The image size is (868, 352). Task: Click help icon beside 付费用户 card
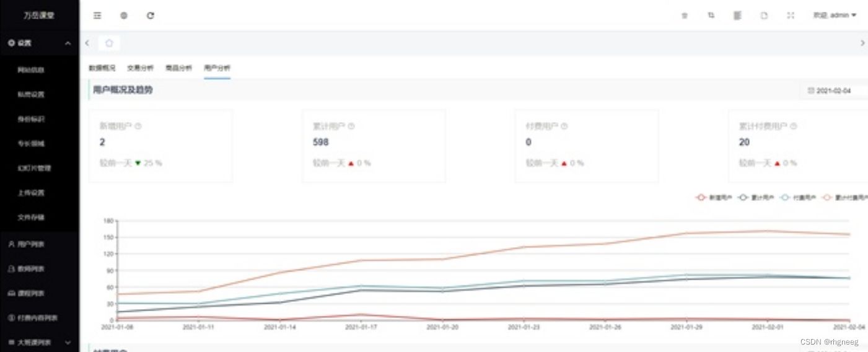click(564, 126)
